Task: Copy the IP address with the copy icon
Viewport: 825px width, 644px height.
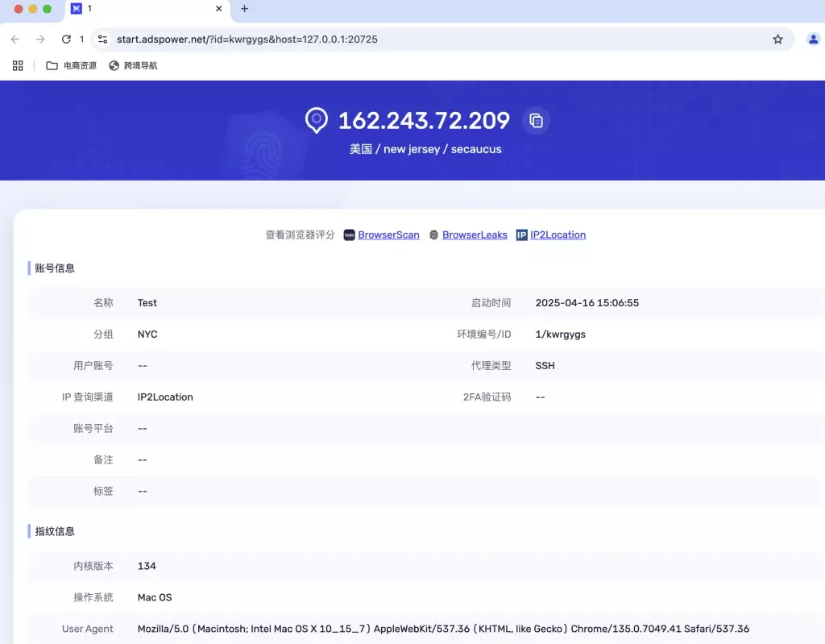Action: (x=536, y=121)
